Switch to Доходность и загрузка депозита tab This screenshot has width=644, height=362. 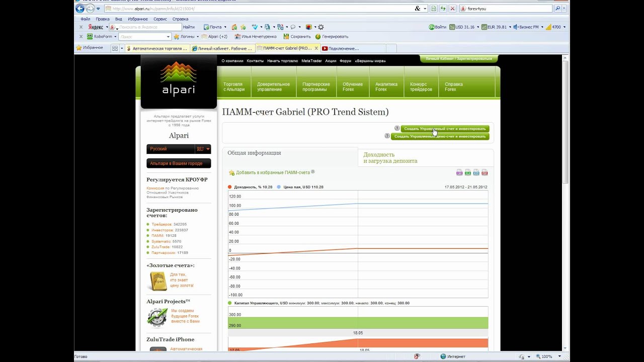coord(390,158)
